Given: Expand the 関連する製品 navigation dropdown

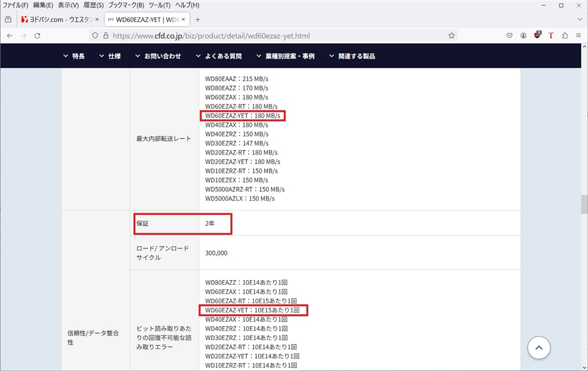Looking at the screenshot, I should (352, 56).
